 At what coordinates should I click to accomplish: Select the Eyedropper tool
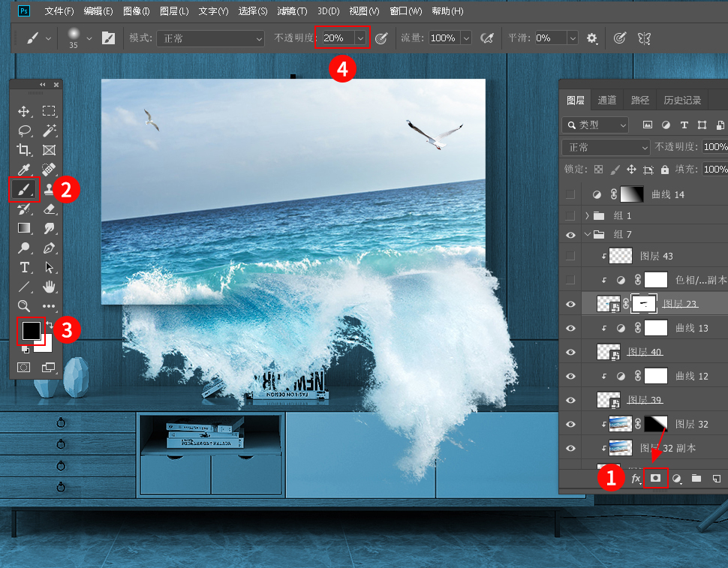pos(24,170)
